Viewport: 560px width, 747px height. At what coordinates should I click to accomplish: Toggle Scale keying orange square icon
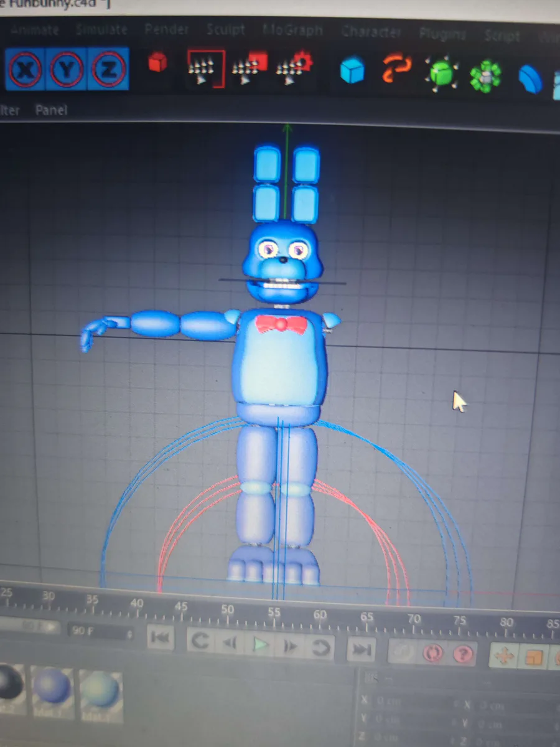534,657
